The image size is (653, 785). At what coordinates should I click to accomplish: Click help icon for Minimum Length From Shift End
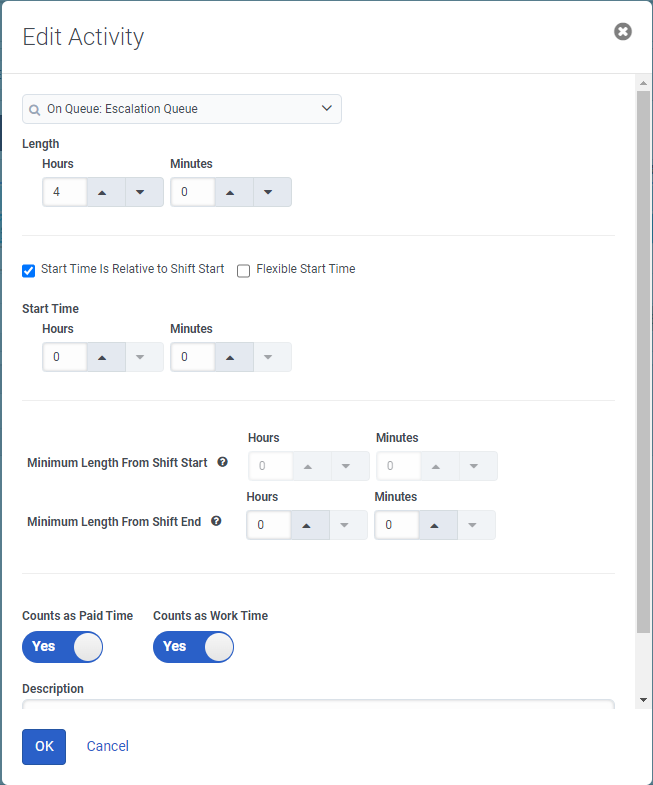click(216, 521)
